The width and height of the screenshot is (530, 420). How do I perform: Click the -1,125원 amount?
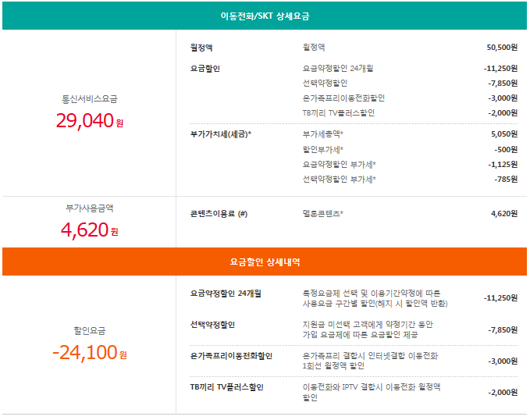coord(502,165)
